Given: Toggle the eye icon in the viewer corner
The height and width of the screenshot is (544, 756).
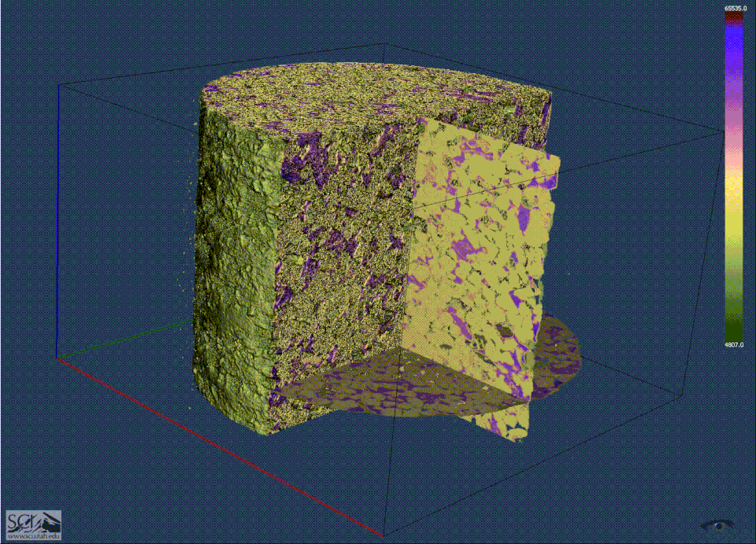Looking at the screenshot, I should point(717,525).
